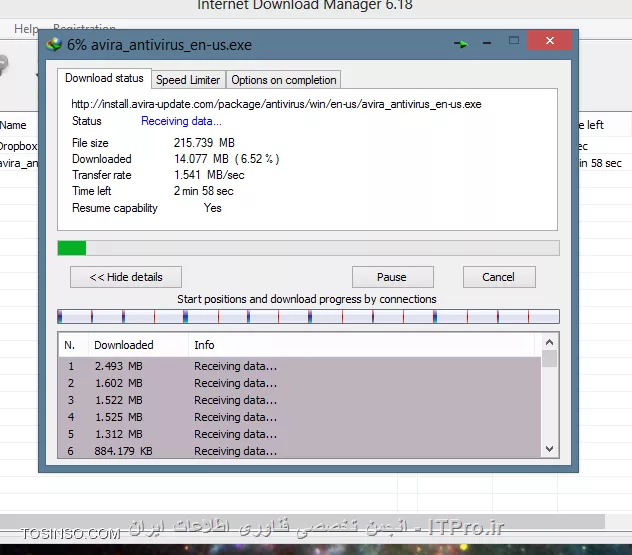Select Dropbox row in main IDM list

click(x=19, y=146)
